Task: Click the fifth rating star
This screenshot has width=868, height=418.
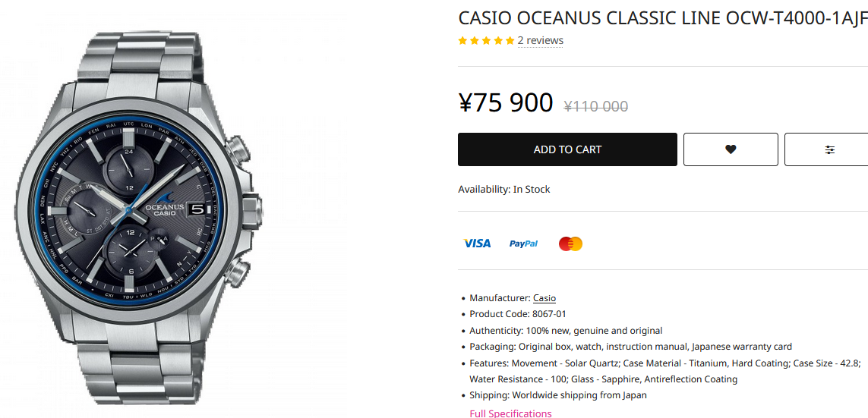Action: [x=510, y=41]
